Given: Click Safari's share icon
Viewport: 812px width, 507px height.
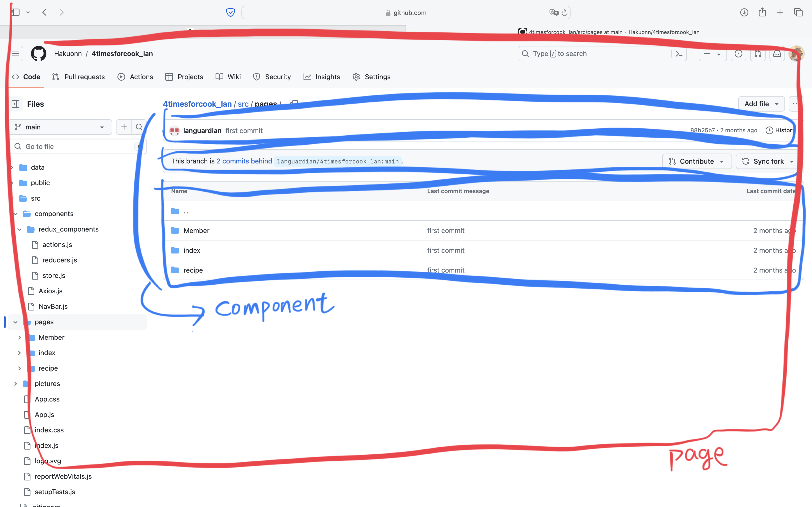Looking at the screenshot, I should pos(762,12).
